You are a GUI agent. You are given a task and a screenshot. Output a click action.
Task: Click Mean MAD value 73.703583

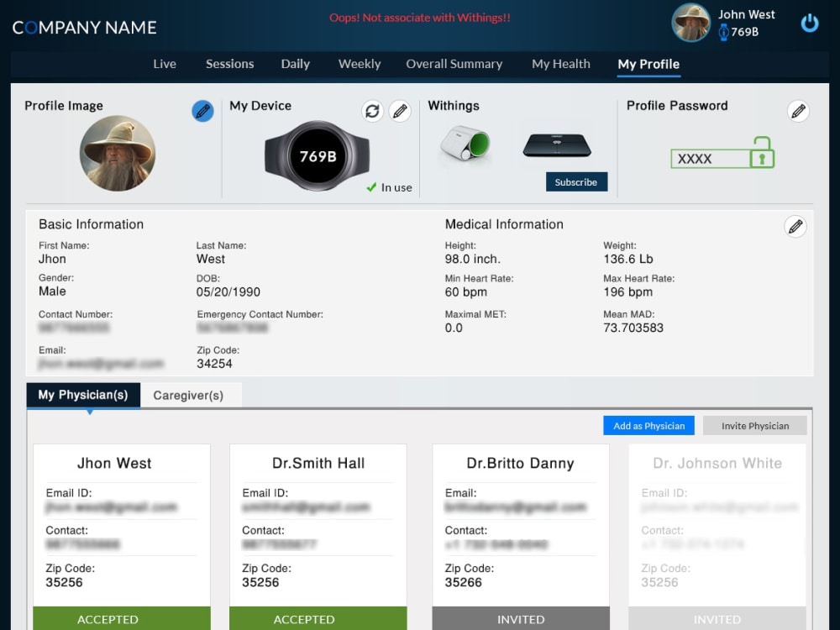pyautogui.click(x=633, y=328)
